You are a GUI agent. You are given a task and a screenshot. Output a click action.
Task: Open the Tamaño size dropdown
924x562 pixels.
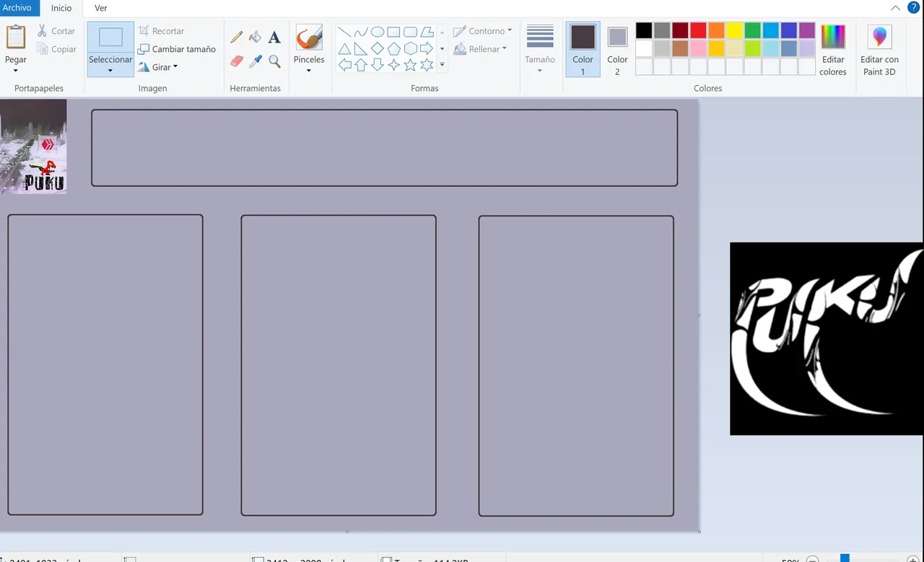click(x=540, y=48)
